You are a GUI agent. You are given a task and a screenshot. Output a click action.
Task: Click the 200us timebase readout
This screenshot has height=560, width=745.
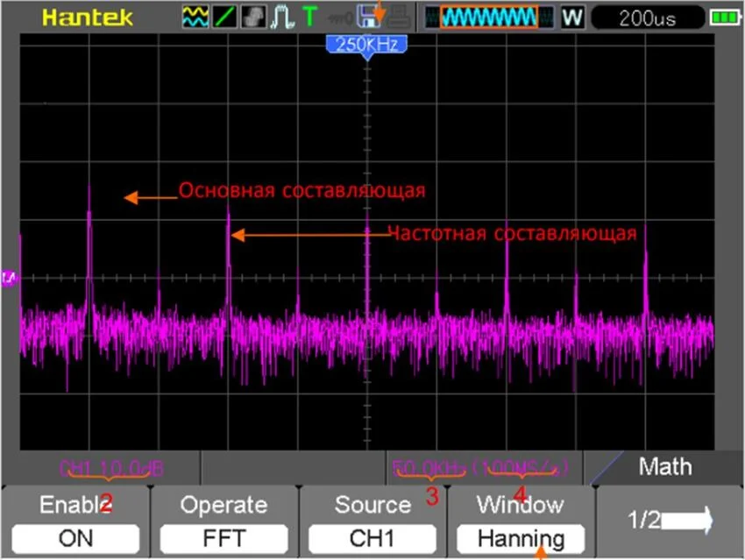(x=648, y=15)
